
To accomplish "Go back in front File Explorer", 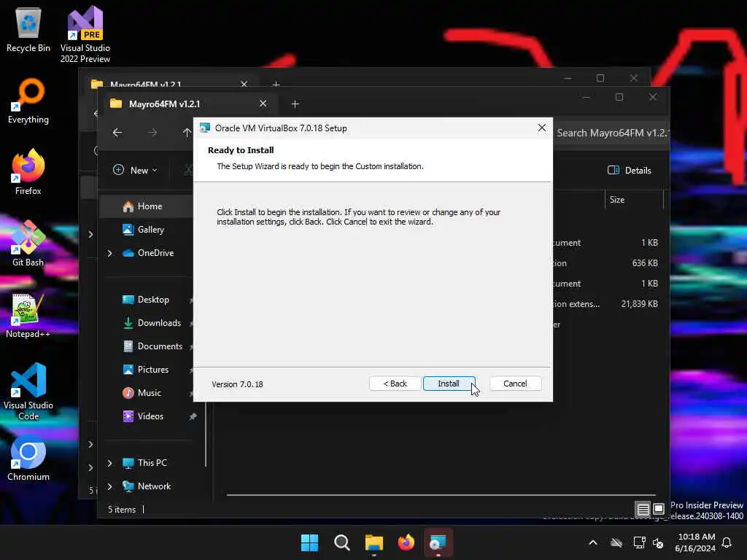I will tap(117, 133).
